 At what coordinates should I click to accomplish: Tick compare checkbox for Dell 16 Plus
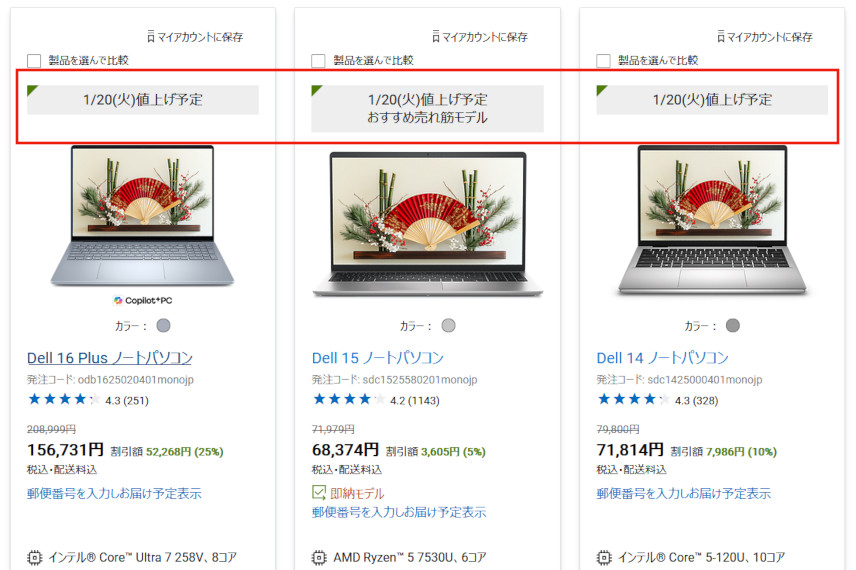click(x=34, y=61)
